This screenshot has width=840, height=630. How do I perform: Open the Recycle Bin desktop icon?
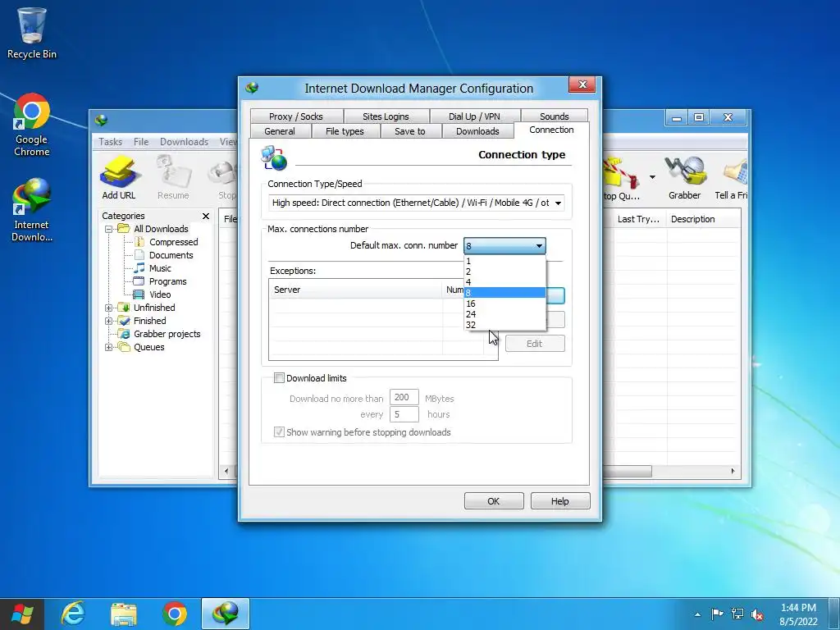(32, 33)
